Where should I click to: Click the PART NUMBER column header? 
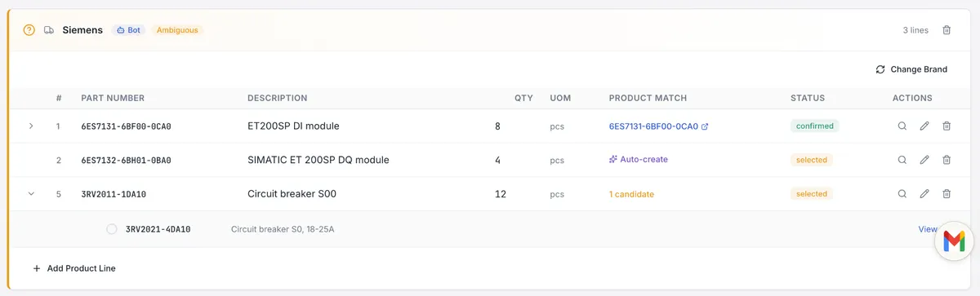coord(113,98)
